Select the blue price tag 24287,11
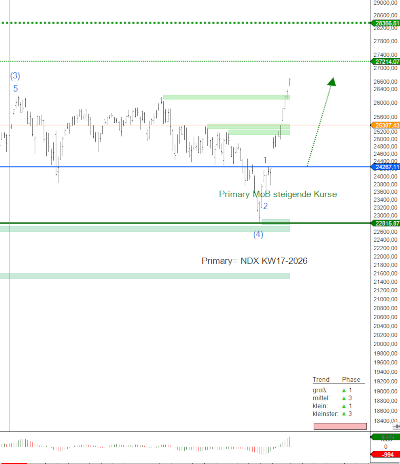 [x=386, y=167]
